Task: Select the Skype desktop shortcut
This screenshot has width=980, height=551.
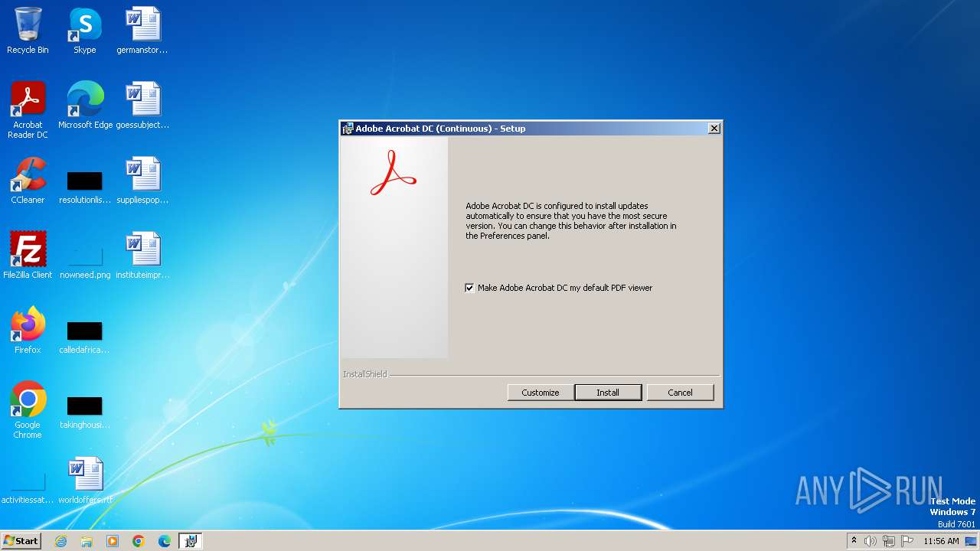Action: tap(85, 31)
